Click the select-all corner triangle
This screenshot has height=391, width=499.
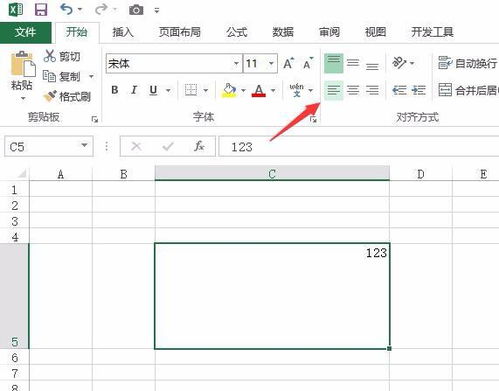(22, 173)
